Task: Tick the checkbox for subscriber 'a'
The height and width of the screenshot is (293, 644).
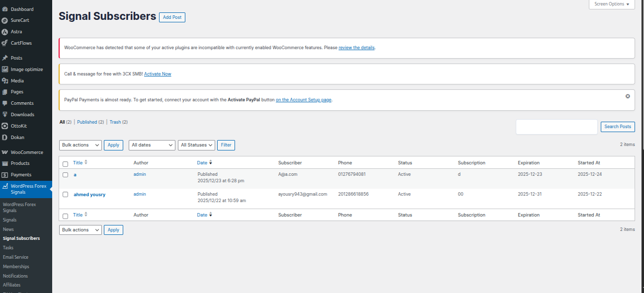Action: pyautogui.click(x=65, y=175)
